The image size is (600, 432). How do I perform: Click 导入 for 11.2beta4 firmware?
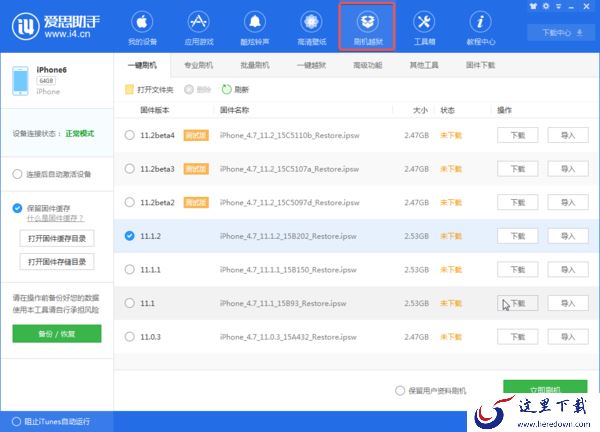point(568,135)
